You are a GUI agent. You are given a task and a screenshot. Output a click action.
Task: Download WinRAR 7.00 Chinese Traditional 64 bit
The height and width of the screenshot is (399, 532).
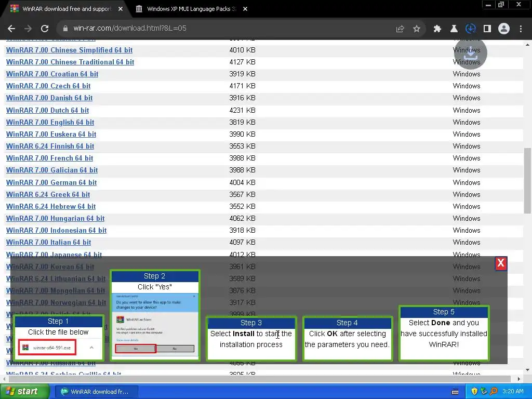[70, 62]
